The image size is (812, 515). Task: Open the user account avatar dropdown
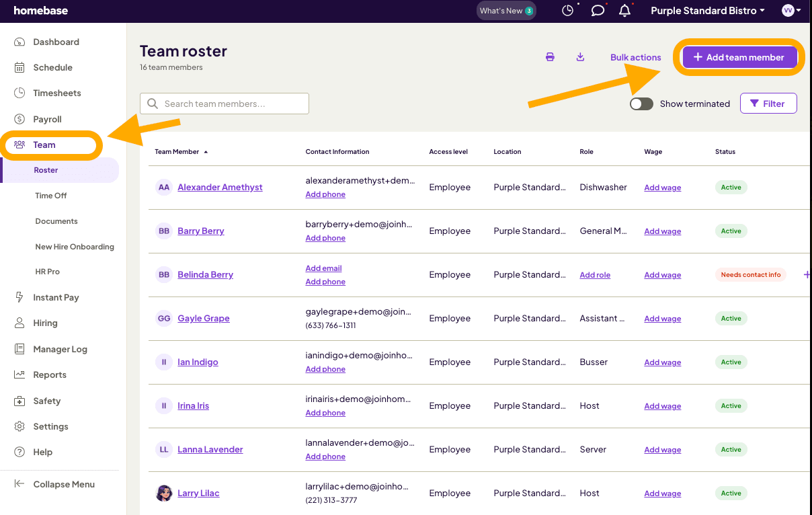coord(791,11)
